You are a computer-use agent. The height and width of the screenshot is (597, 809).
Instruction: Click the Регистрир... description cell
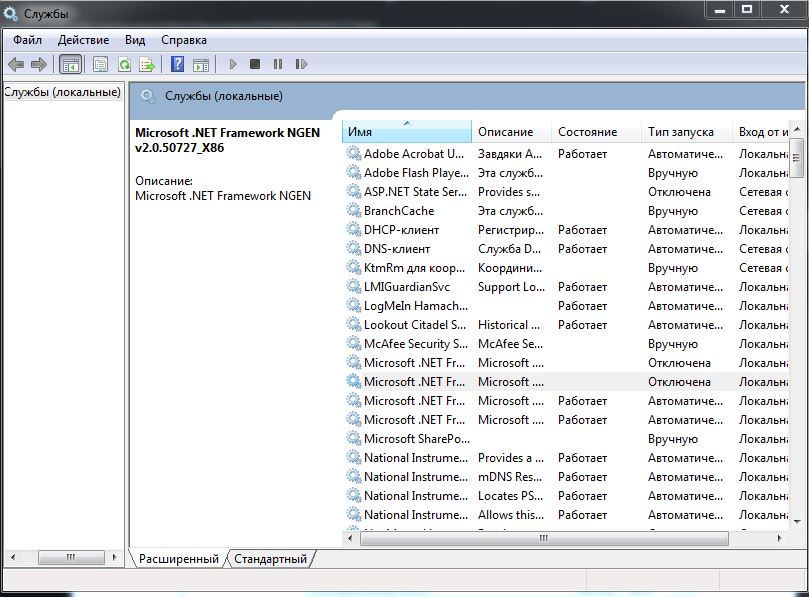511,230
